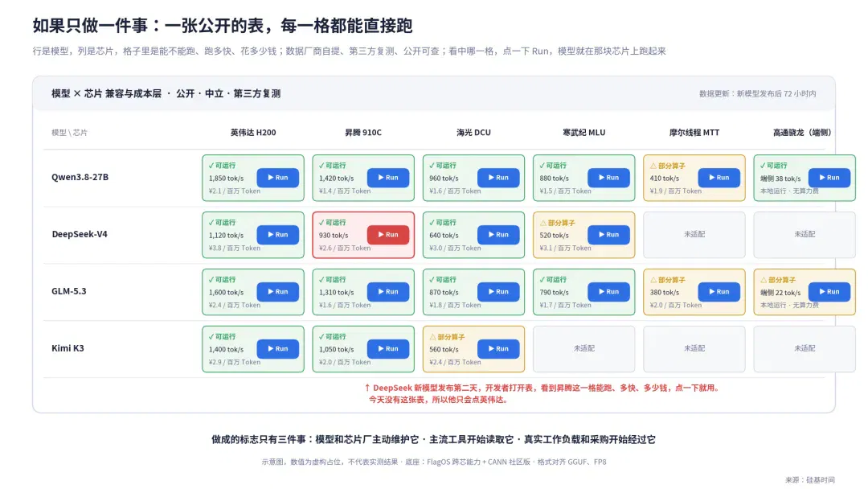Run GLM-5.3 on 高通骁龙 端侧
The height and width of the screenshot is (489, 868).
tap(829, 292)
